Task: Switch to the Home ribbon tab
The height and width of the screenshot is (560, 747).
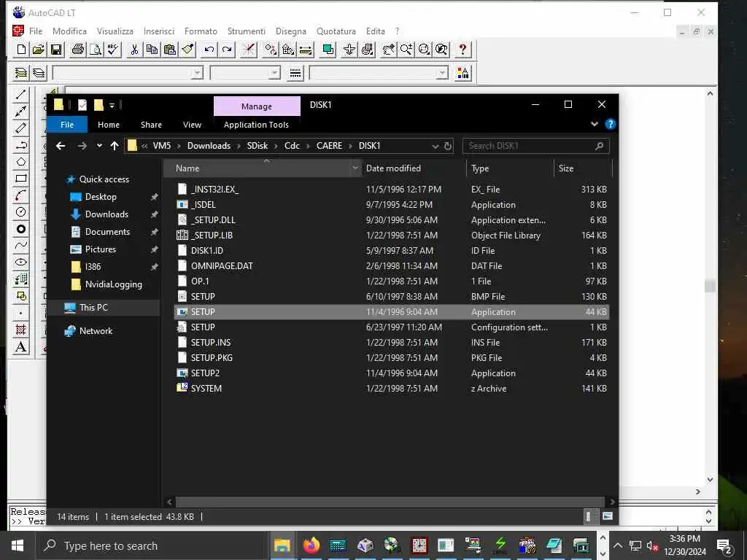Action: tap(109, 125)
